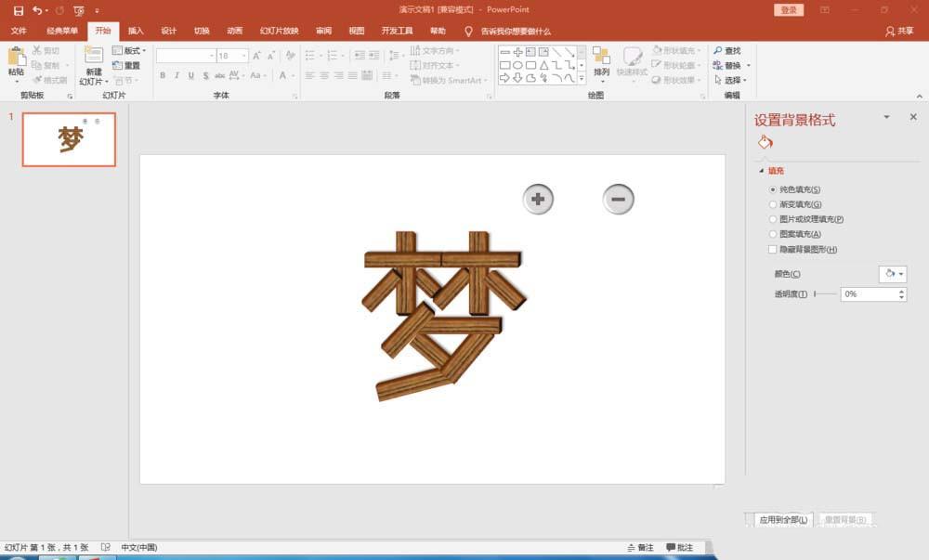Activate the Select (选择) tool
Viewport: 929px width, 560px height.
730,80
